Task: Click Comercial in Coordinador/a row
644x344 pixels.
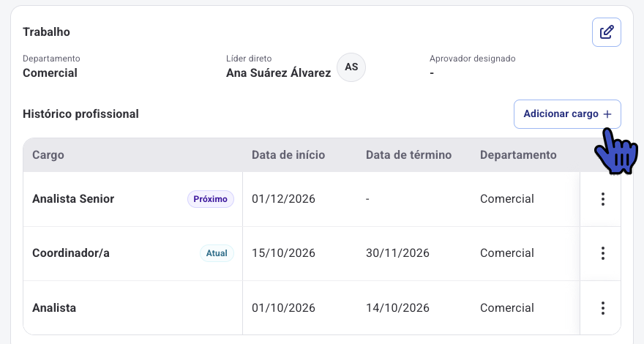Action: coord(507,253)
